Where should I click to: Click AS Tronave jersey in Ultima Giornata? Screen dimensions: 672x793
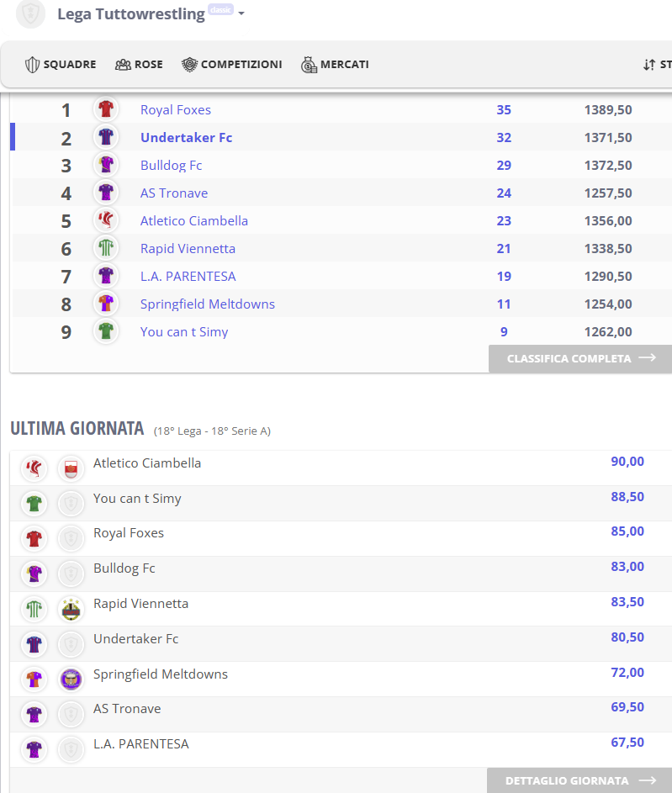coord(34,715)
